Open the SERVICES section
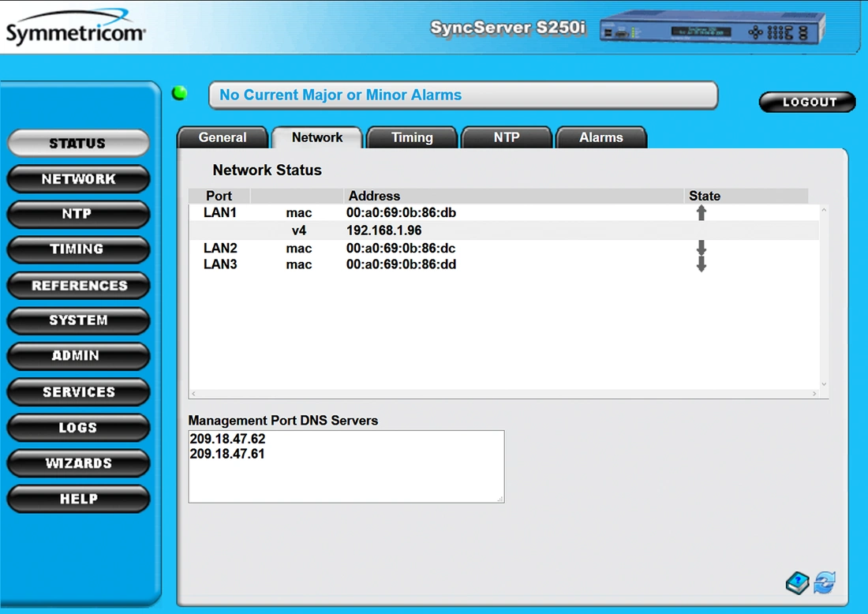Screen dimensions: 868x614 [78, 392]
